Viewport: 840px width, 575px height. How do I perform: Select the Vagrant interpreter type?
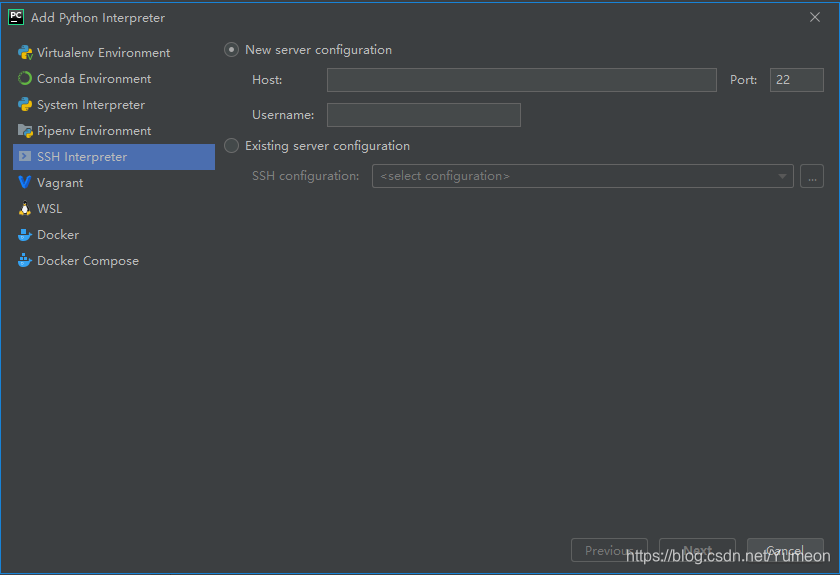click(x=114, y=183)
